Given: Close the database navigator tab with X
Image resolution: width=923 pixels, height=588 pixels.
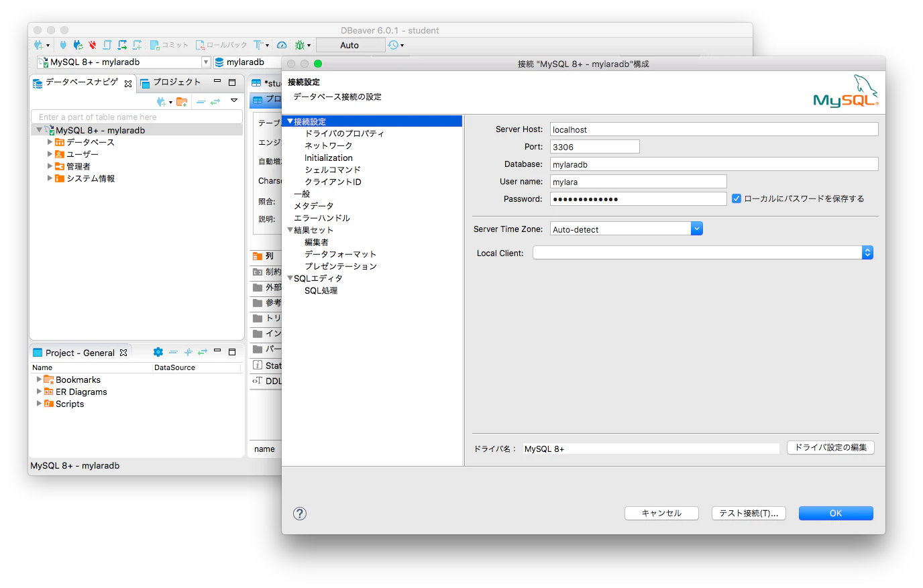Looking at the screenshot, I should [x=128, y=84].
